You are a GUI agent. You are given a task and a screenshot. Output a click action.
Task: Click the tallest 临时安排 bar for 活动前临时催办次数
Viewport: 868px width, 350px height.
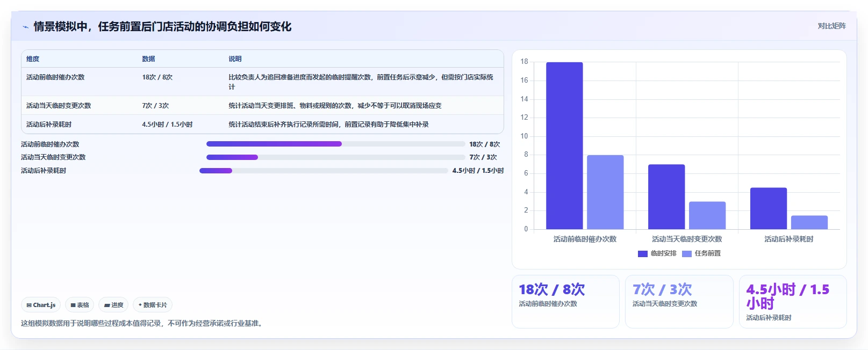point(564,145)
